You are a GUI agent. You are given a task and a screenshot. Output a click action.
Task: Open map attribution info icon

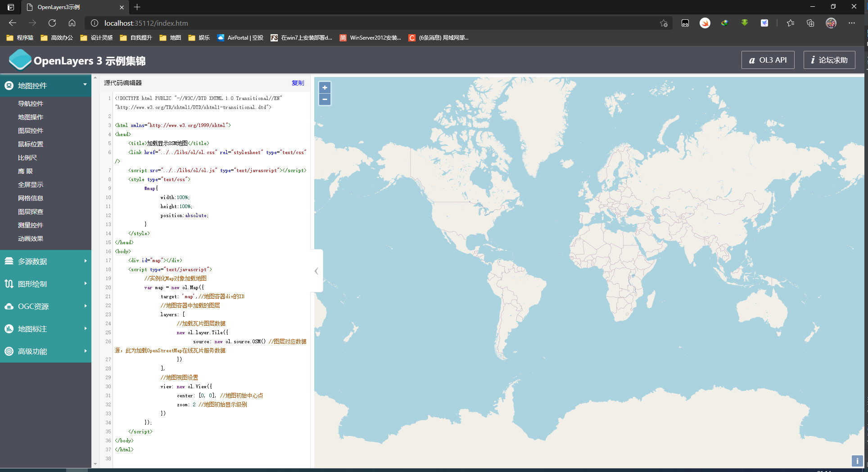(x=857, y=461)
